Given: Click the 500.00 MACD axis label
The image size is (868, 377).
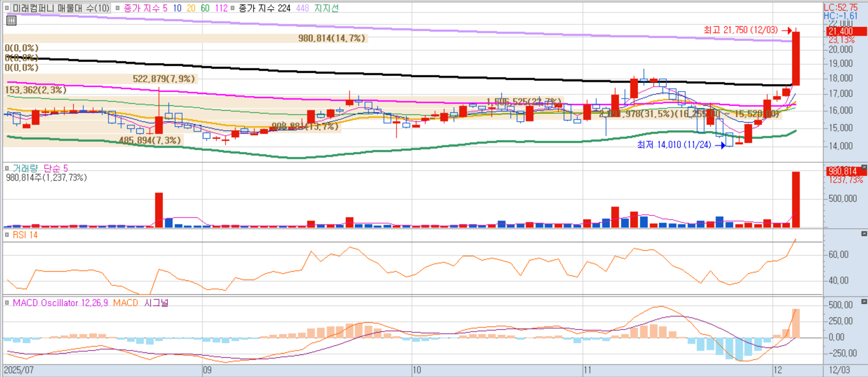Looking at the screenshot, I should 840,305.
